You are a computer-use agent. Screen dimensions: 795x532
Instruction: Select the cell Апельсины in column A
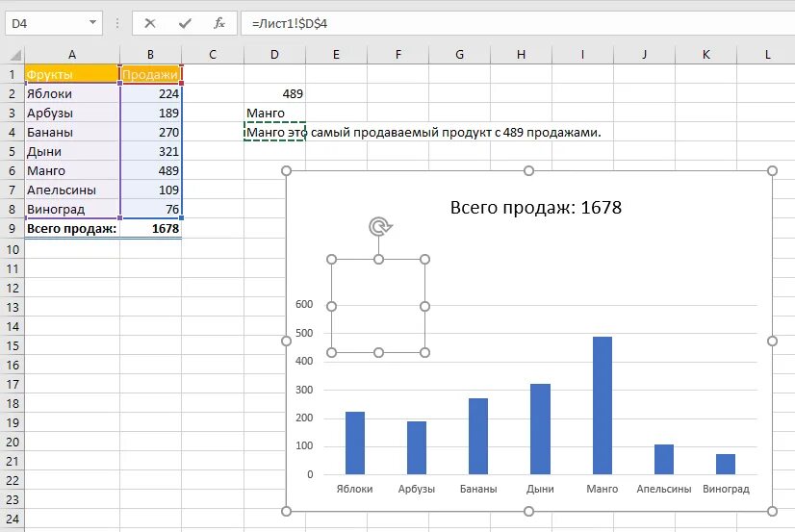pyautogui.click(x=72, y=190)
